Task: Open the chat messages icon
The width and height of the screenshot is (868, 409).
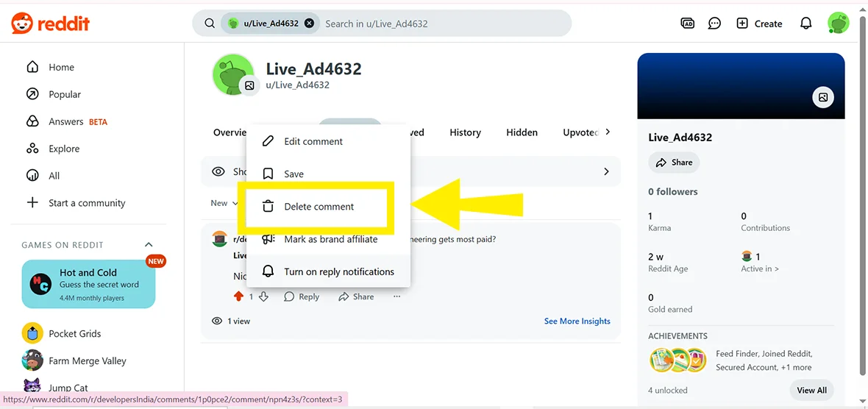Action: 714,24
